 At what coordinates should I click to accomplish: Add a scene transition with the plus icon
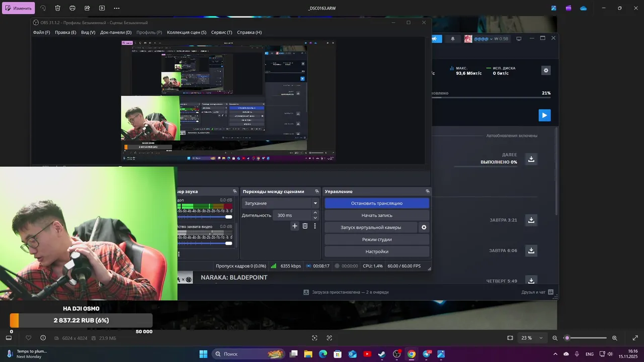(295, 226)
